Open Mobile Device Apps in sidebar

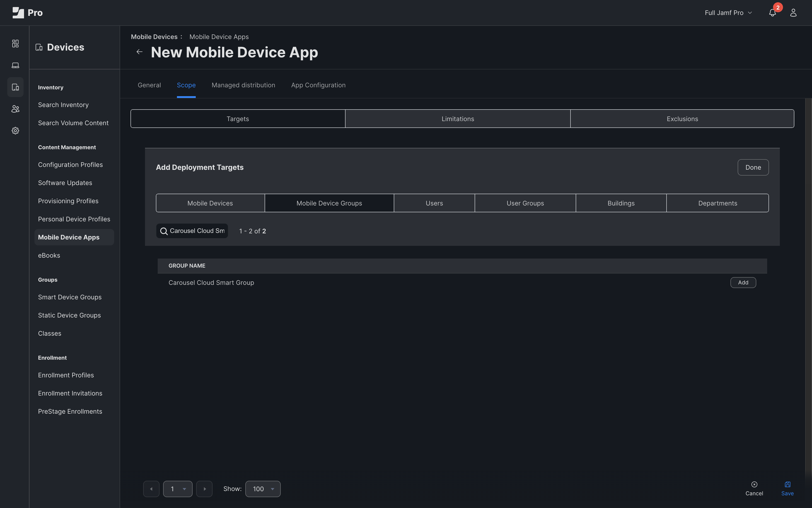(x=74, y=237)
